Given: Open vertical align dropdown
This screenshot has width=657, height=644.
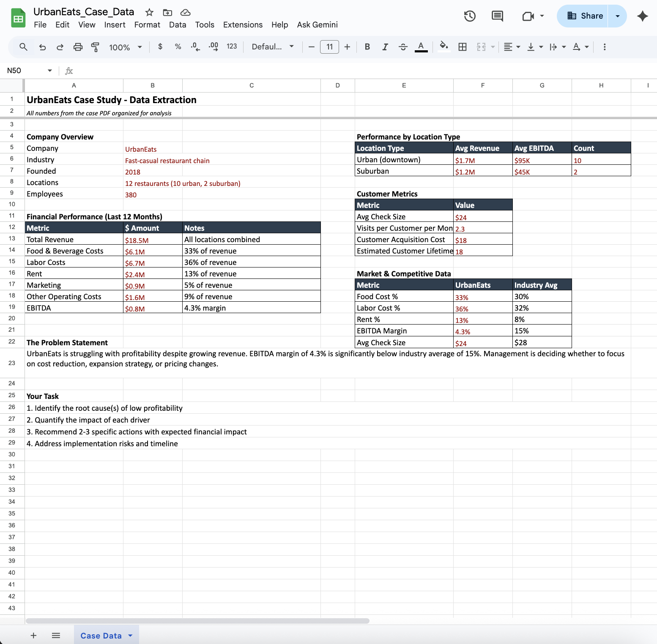Looking at the screenshot, I should [x=535, y=47].
